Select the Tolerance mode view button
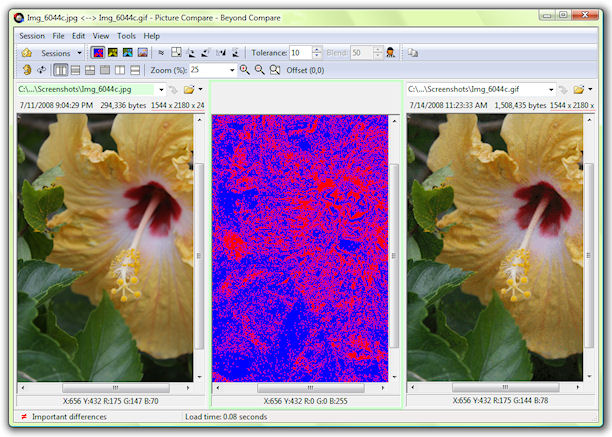Viewport: 612px width, 437px height. pos(98,52)
